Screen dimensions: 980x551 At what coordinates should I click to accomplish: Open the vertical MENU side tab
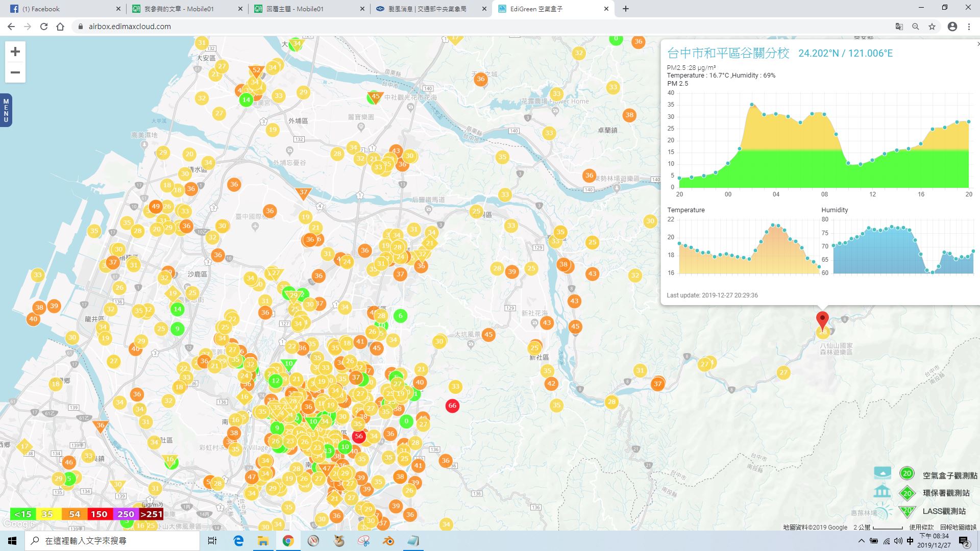[x=6, y=110]
